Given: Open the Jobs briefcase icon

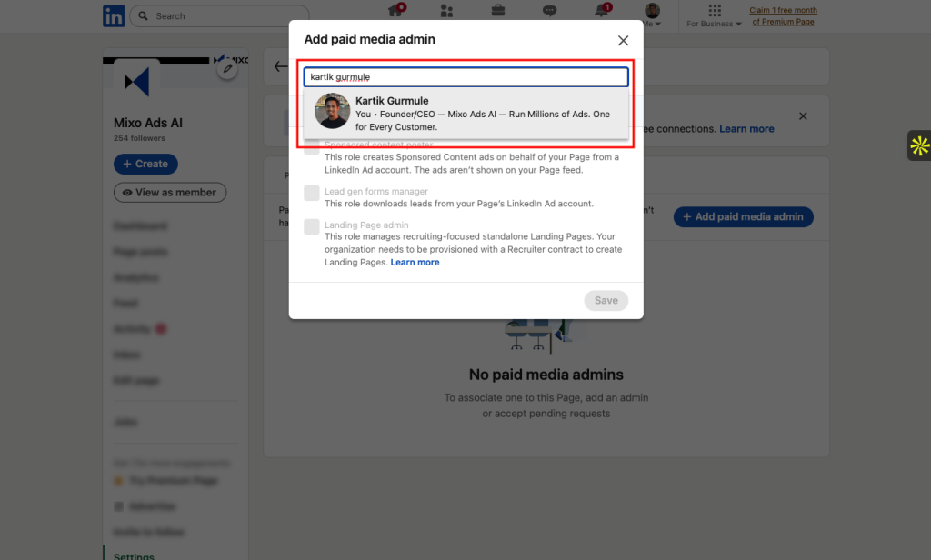Looking at the screenshot, I should pyautogui.click(x=498, y=10).
